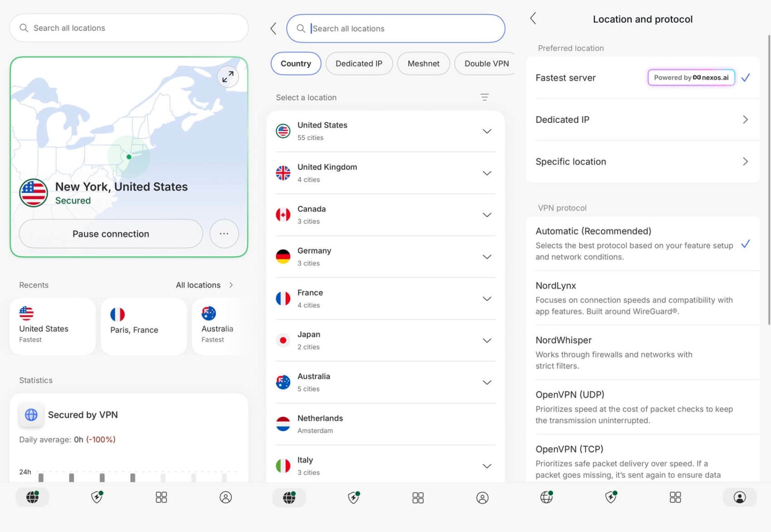Open the shield tab in the middle panel's bottom bar
Image resolution: width=771 pixels, height=532 pixels.
click(x=354, y=497)
